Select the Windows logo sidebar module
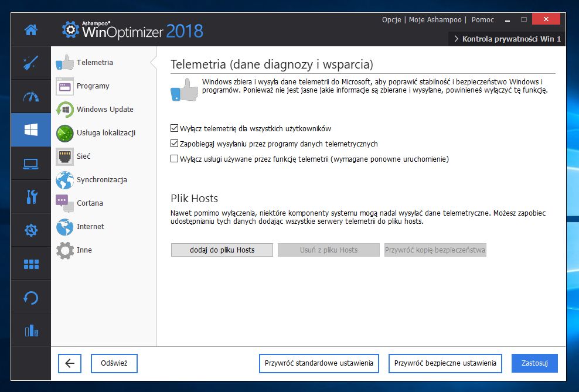Image resolution: width=579 pixels, height=392 pixels. pyautogui.click(x=31, y=130)
